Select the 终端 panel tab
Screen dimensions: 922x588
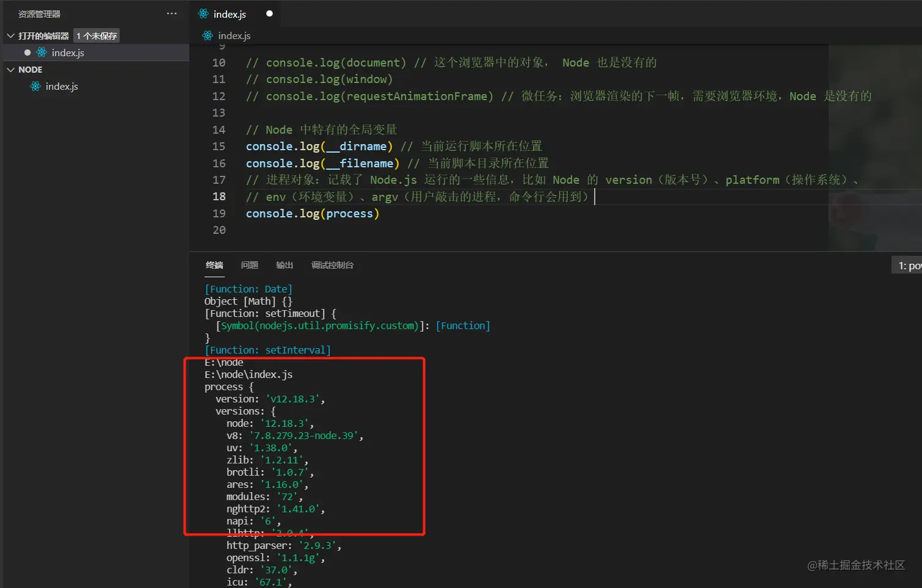[x=214, y=265]
